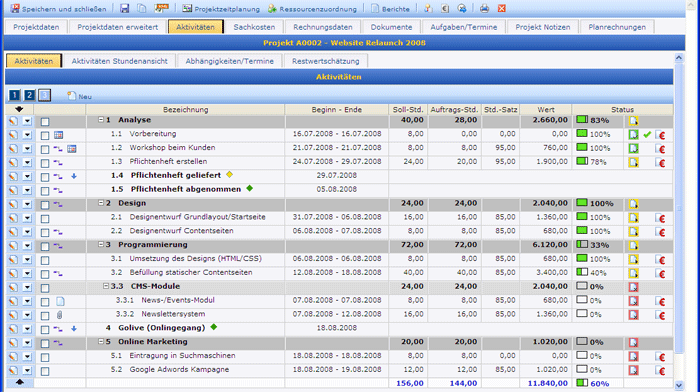Click the copy documents toolbar icon
This screenshot has width=700, height=392.
coord(142,8)
